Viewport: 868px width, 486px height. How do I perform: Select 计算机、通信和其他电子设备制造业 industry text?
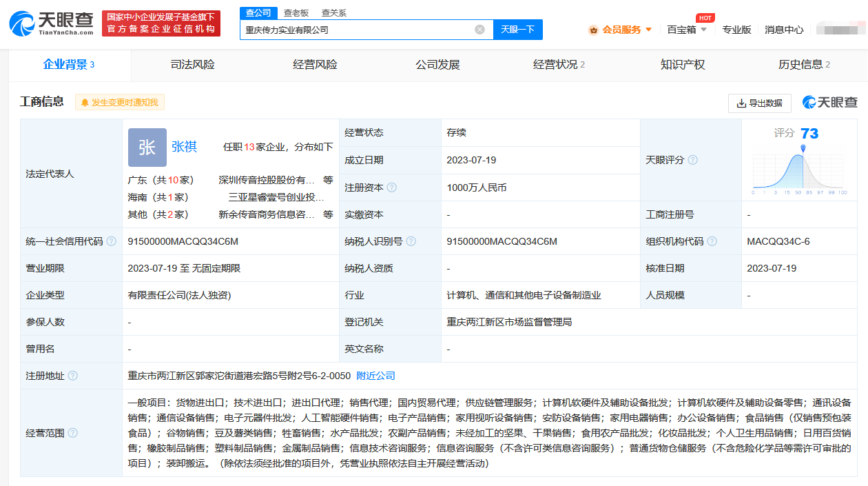(524, 295)
